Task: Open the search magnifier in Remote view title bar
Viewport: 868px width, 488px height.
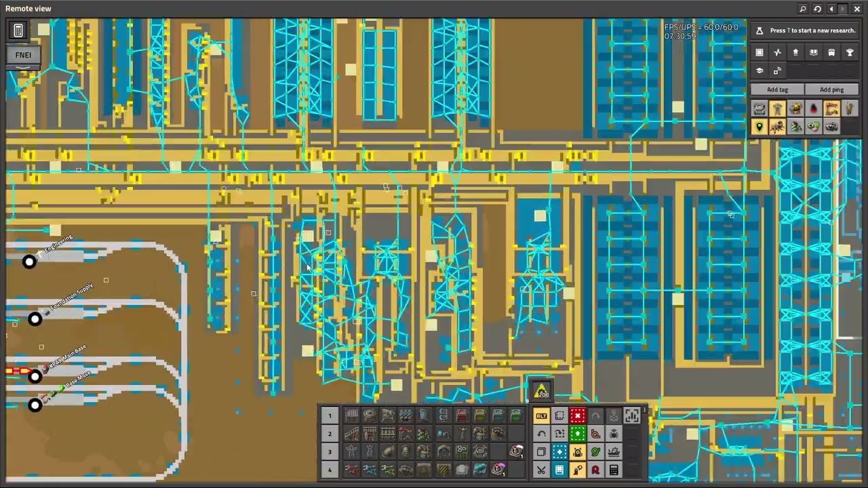Action: [803, 9]
